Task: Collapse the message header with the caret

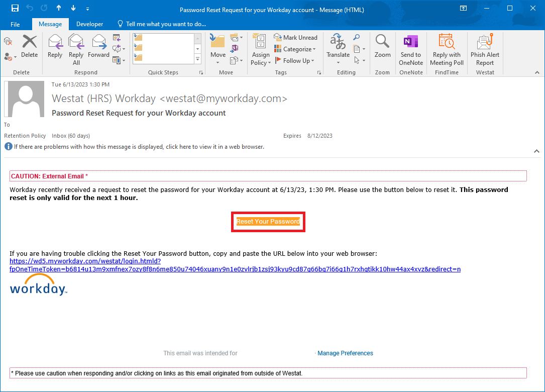Action: tap(536, 151)
